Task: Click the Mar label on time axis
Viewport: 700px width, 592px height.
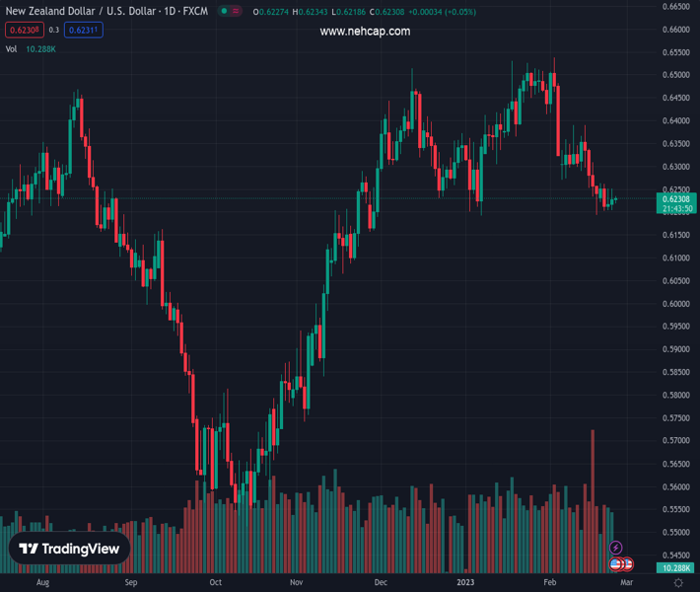Action: tap(624, 583)
